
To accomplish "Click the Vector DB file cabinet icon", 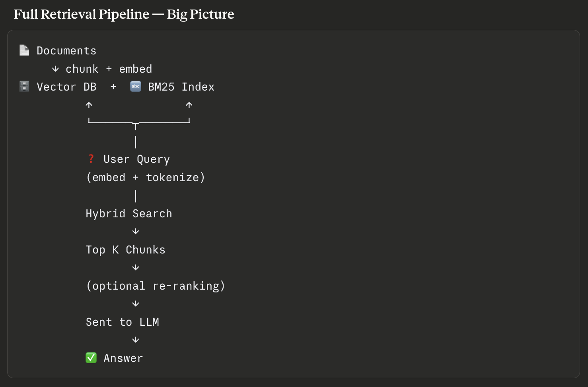I will (24, 86).
